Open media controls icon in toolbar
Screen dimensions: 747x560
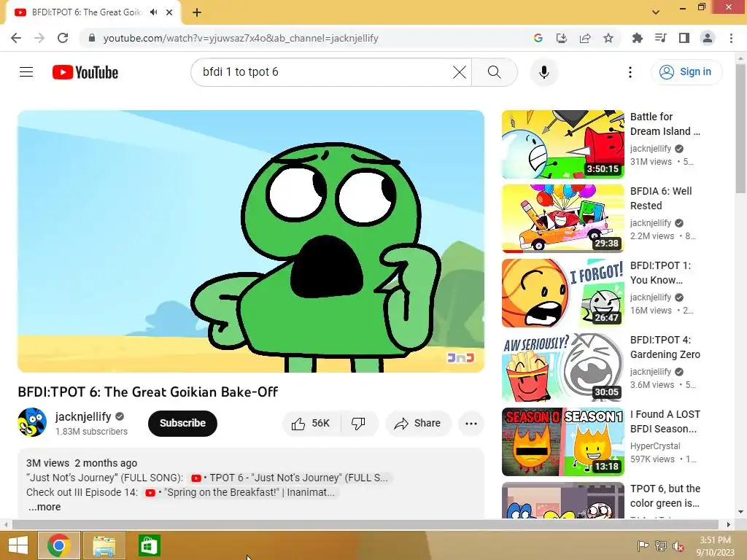click(661, 38)
